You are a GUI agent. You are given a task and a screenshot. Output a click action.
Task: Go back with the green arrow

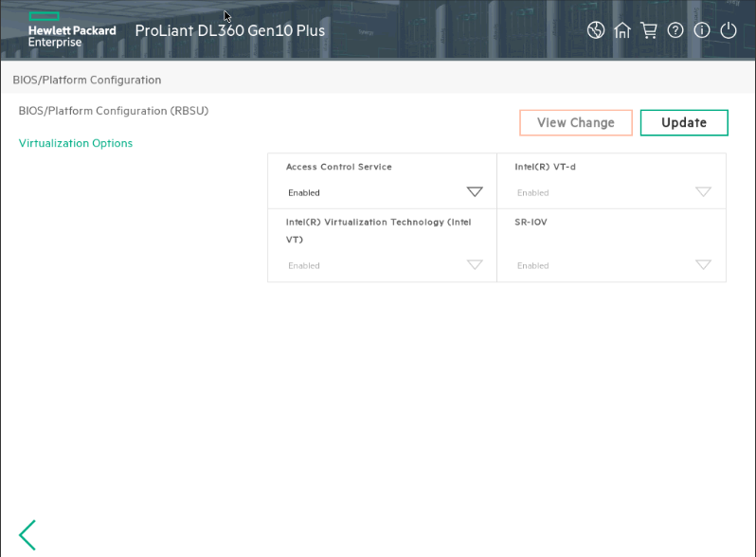pyautogui.click(x=27, y=535)
